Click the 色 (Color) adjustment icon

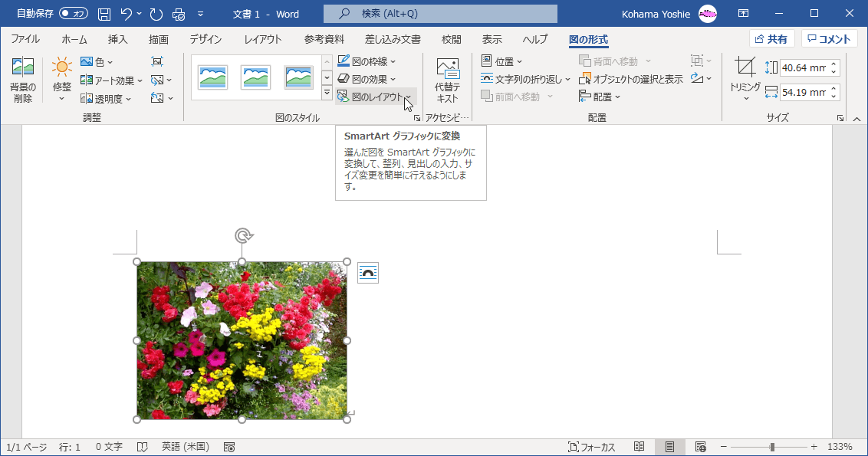click(96, 61)
